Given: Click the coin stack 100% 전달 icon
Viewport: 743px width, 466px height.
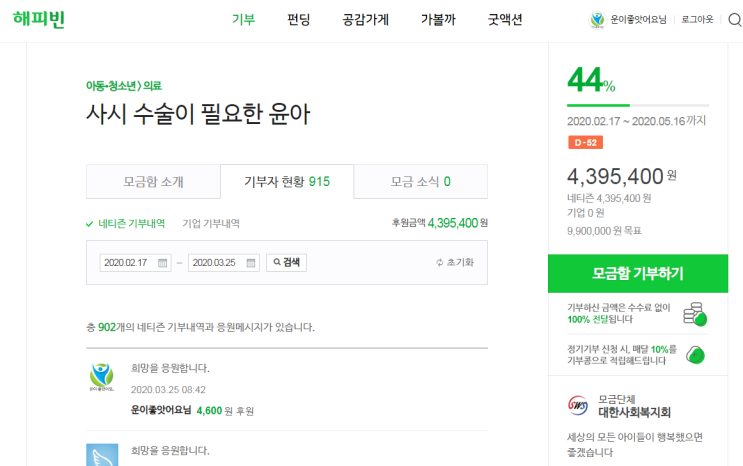Looking at the screenshot, I should point(695,314).
